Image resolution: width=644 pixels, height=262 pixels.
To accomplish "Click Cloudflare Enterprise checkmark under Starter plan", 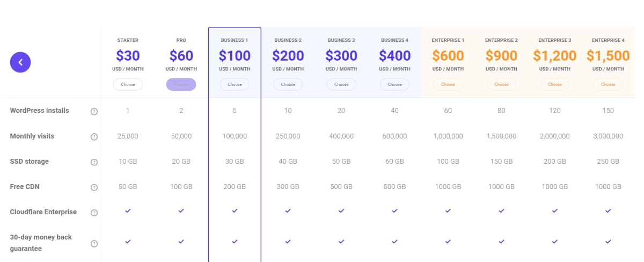I will pyautogui.click(x=128, y=211).
